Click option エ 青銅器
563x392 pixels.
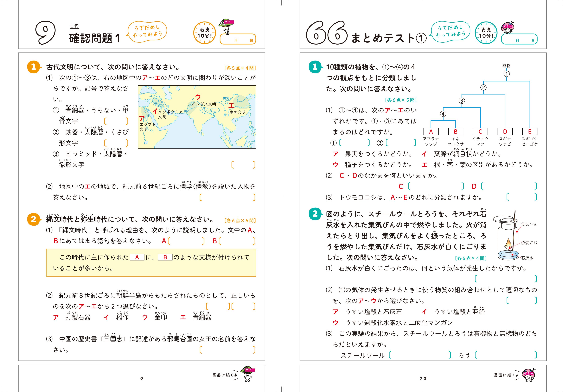click(196, 317)
